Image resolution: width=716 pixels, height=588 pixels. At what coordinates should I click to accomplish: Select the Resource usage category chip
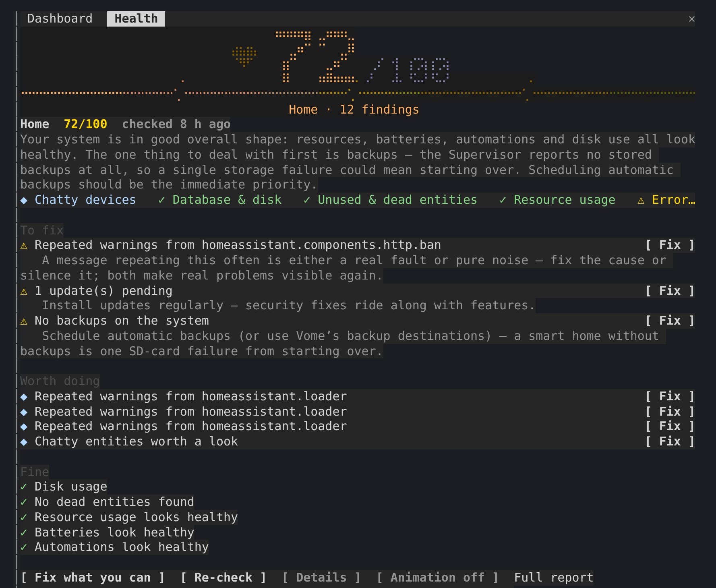coord(557,200)
